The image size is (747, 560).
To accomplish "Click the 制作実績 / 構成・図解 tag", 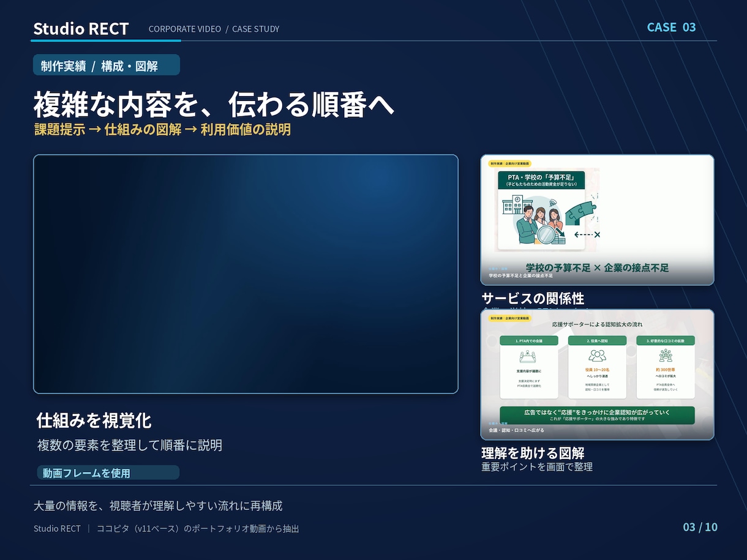I will click(107, 65).
